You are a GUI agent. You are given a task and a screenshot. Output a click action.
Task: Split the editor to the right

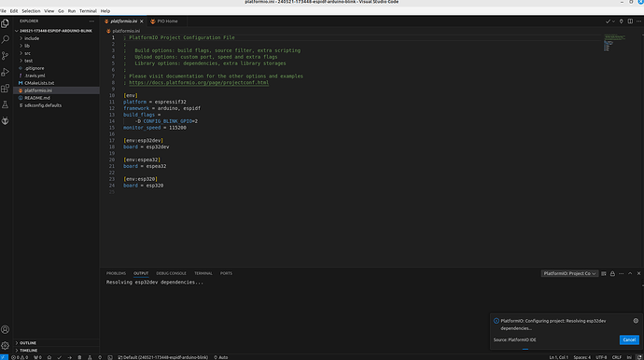click(630, 21)
